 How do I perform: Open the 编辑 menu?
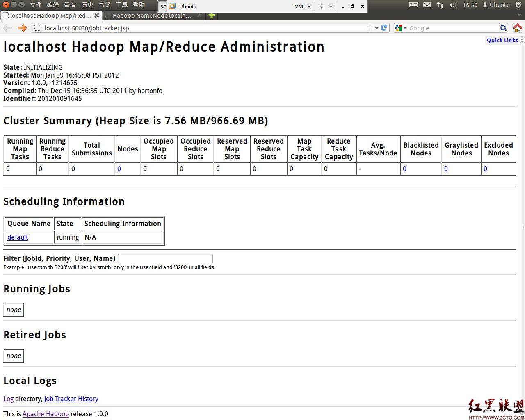point(53,5)
